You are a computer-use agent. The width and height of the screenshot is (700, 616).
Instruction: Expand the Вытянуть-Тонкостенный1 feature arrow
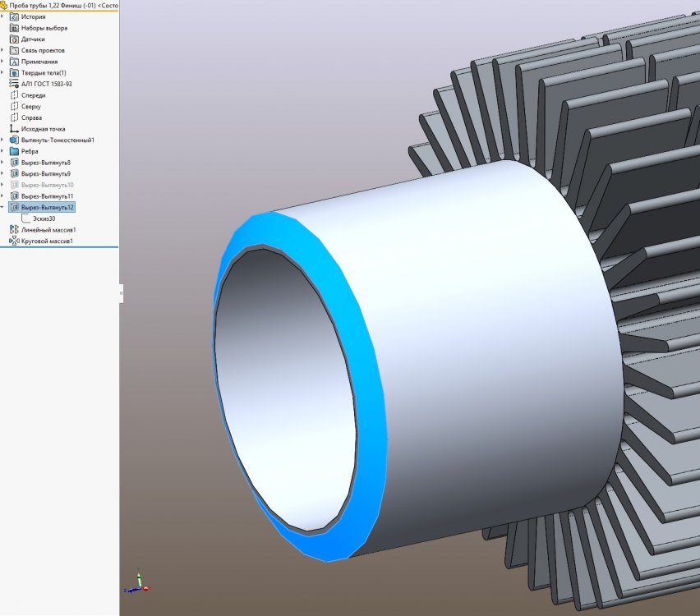pos(2,140)
